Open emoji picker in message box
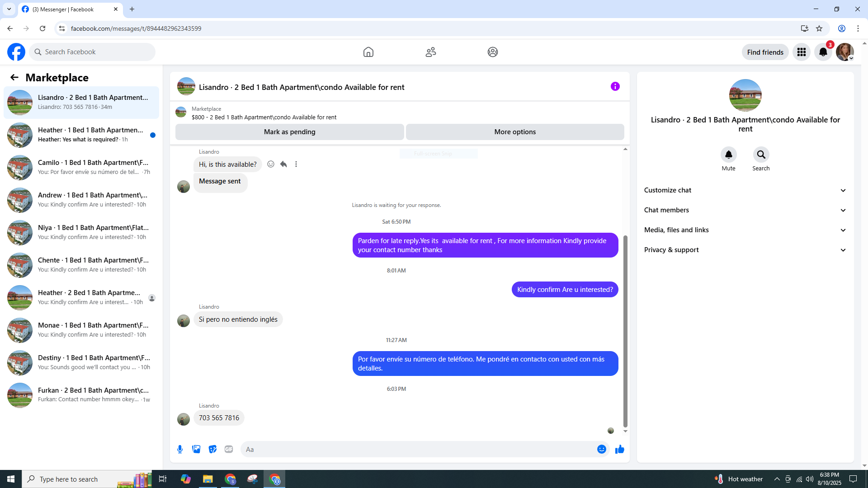The width and height of the screenshot is (868, 488). click(601, 449)
